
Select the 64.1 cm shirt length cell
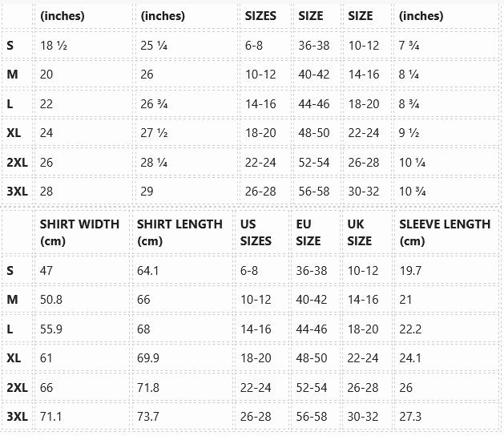click(x=148, y=271)
